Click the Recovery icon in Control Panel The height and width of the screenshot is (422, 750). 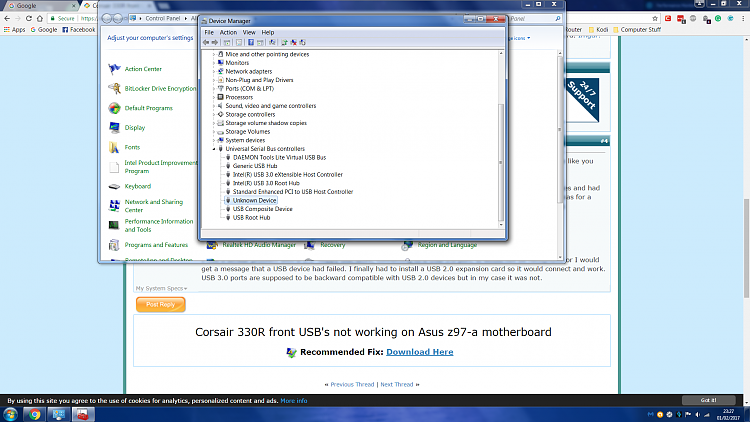(309, 245)
